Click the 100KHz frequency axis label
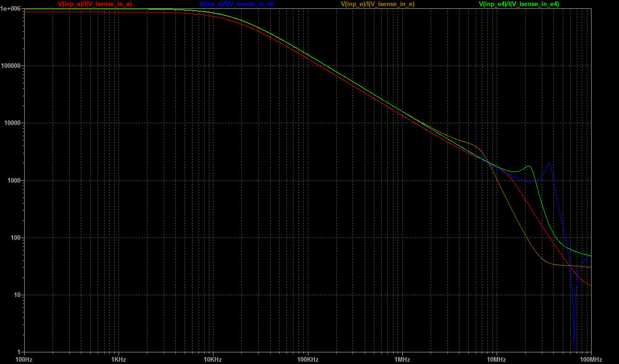This screenshot has width=619, height=364. click(x=307, y=359)
